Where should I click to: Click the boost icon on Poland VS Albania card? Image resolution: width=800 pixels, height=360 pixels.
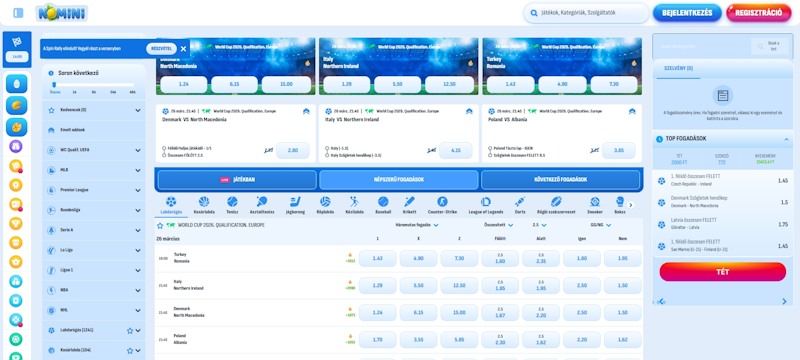tap(632, 111)
